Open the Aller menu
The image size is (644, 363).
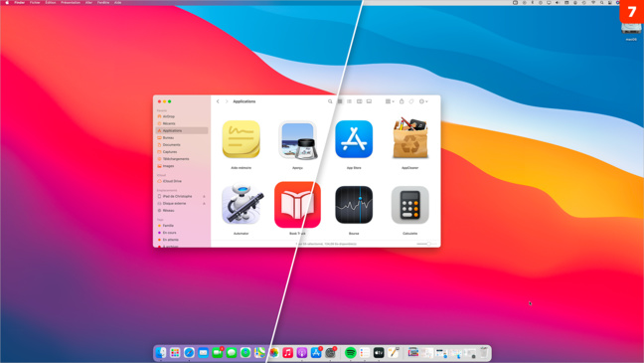(88, 2)
